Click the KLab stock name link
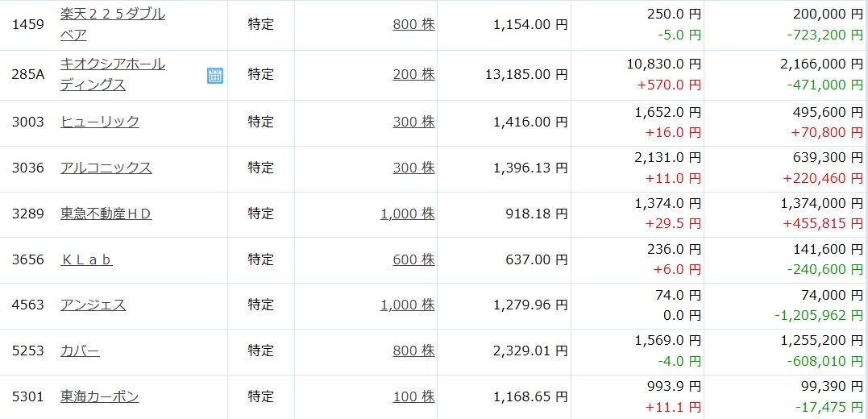Image resolution: width=868 pixels, height=419 pixels. coord(86,259)
